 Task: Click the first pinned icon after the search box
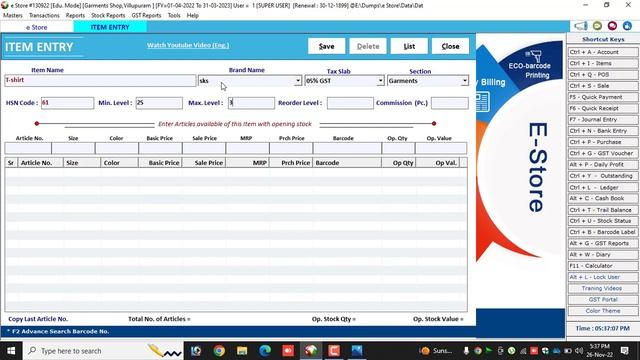pos(196,351)
